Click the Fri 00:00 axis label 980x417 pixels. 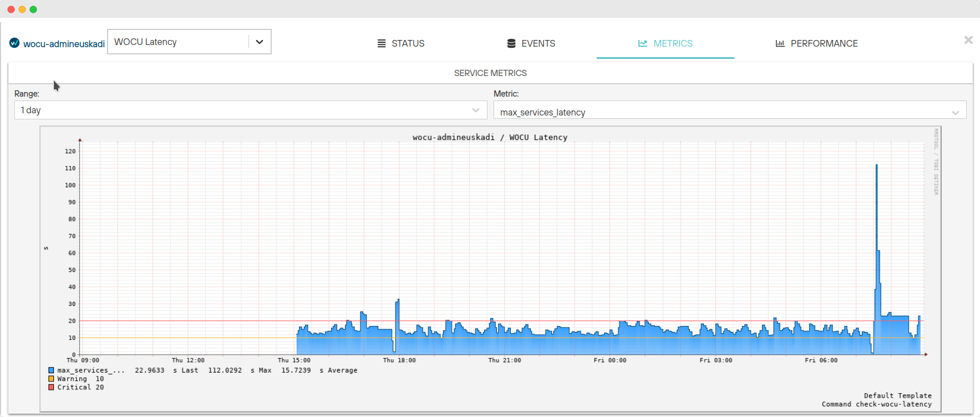[x=610, y=360]
